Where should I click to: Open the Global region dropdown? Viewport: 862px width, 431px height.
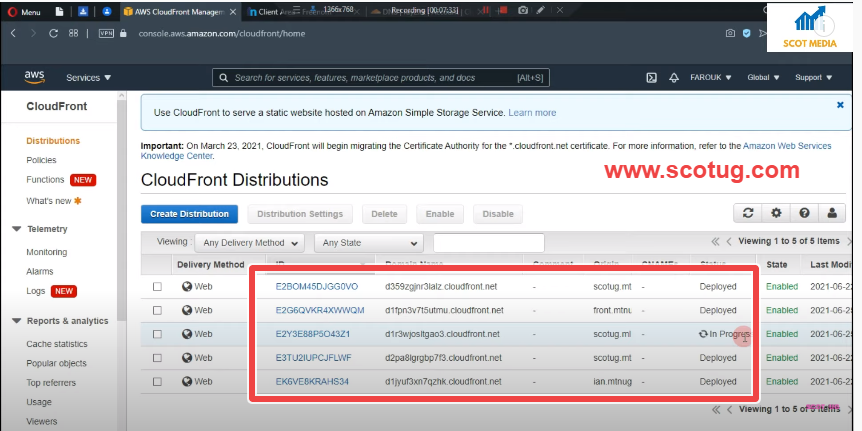click(x=764, y=78)
